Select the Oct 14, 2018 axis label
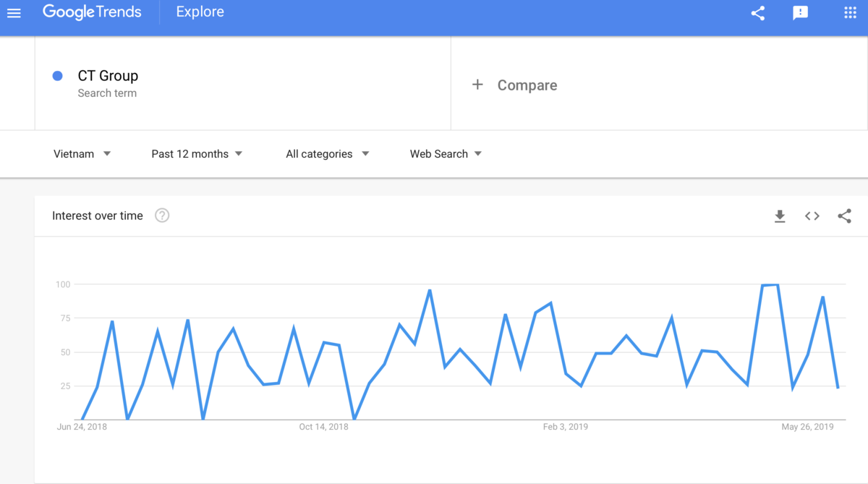Viewport: 868px width, 484px height. click(x=323, y=427)
